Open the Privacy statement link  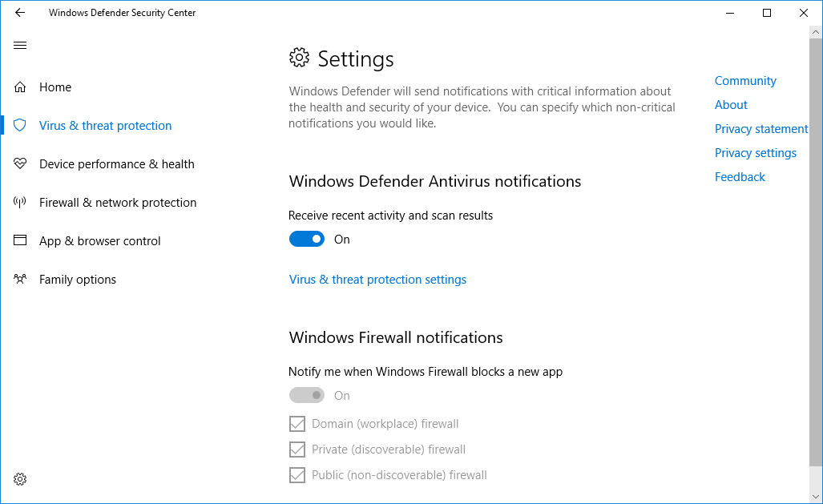(x=761, y=129)
